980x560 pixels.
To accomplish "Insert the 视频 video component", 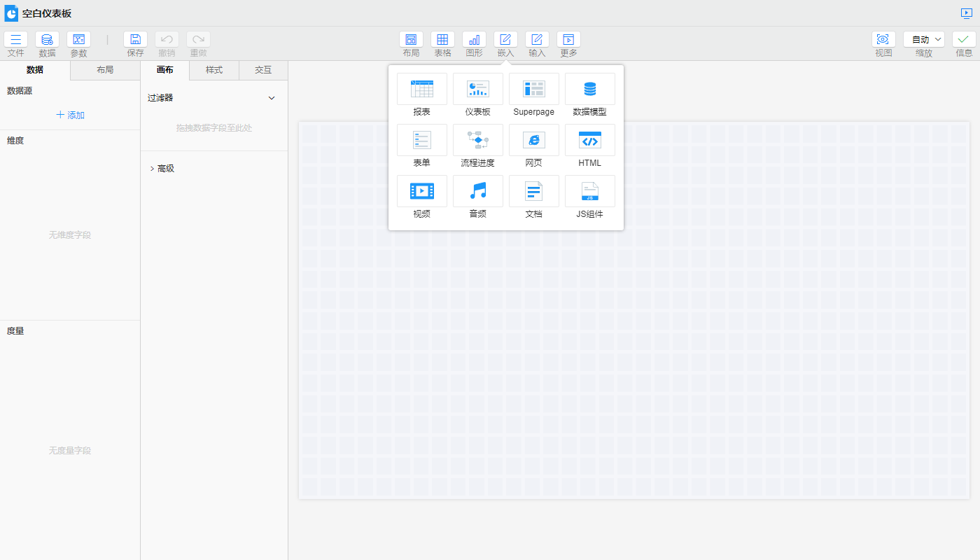I will click(x=421, y=191).
